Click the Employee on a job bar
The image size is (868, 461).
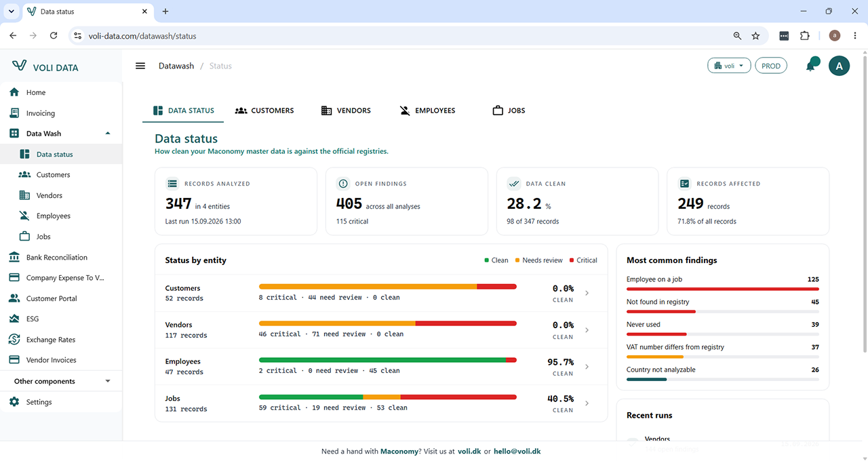point(723,289)
